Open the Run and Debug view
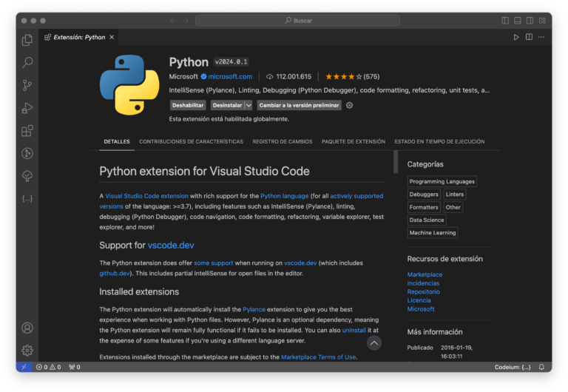 [27, 108]
